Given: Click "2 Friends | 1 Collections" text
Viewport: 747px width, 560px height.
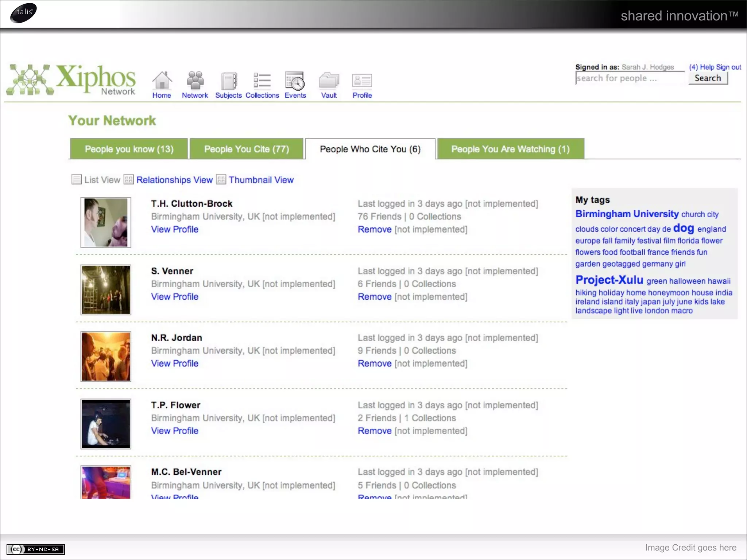Looking at the screenshot, I should click(x=407, y=418).
